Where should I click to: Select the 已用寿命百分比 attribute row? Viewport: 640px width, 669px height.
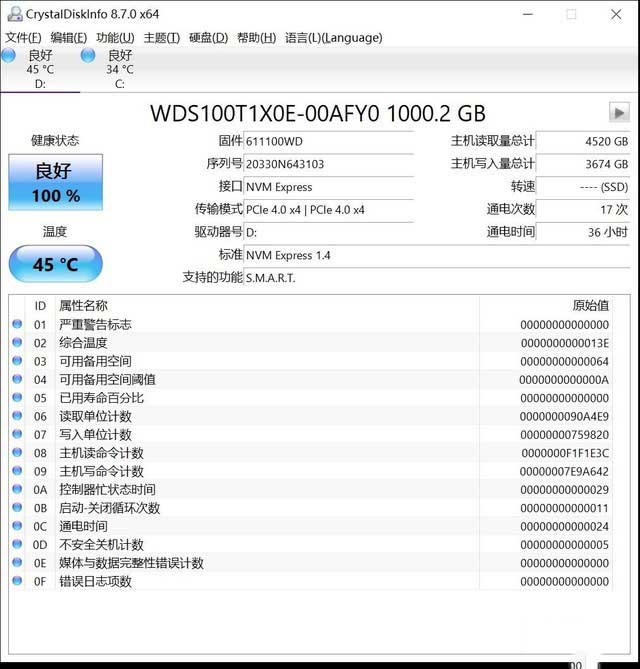[x=311, y=398]
